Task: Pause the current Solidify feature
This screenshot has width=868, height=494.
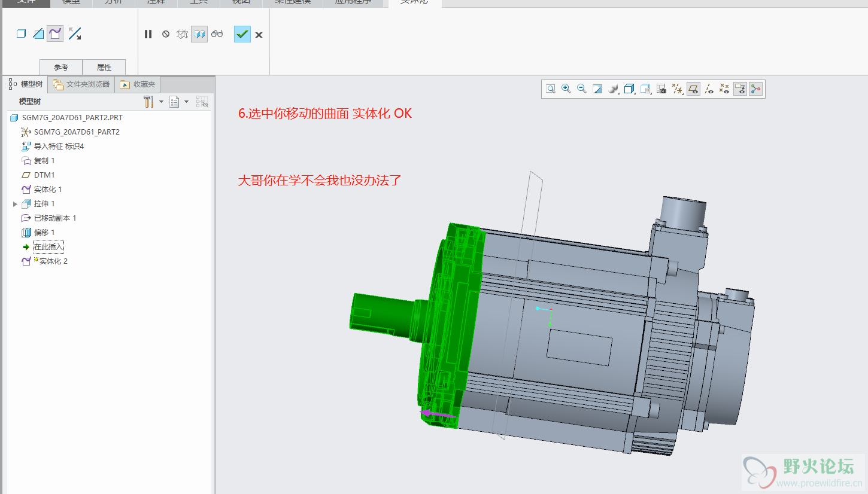Action: coord(148,34)
